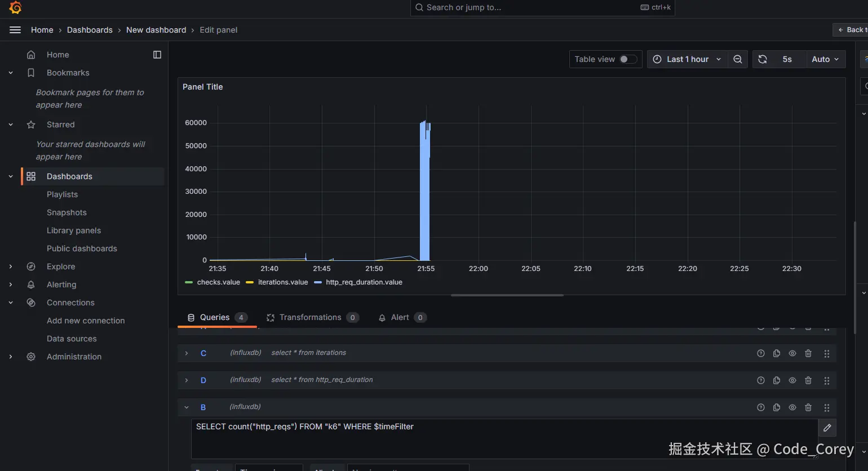Open query B editor pencil icon
Viewport: 868px width, 471px height.
click(x=827, y=428)
